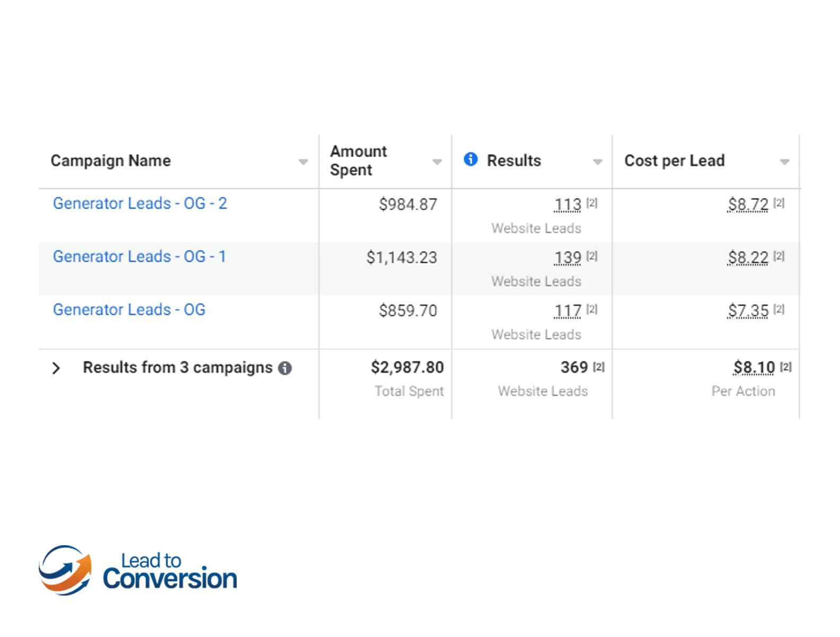Screen dimensions: 840x637
Task: Click the [2] footnote beside 369
Action: tap(599, 367)
